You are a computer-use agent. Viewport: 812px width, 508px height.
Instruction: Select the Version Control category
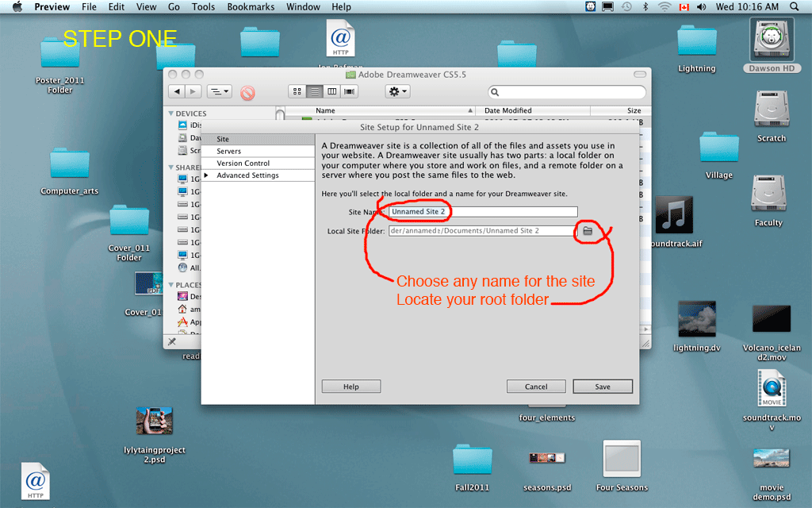pyautogui.click(x=258, y=163)
